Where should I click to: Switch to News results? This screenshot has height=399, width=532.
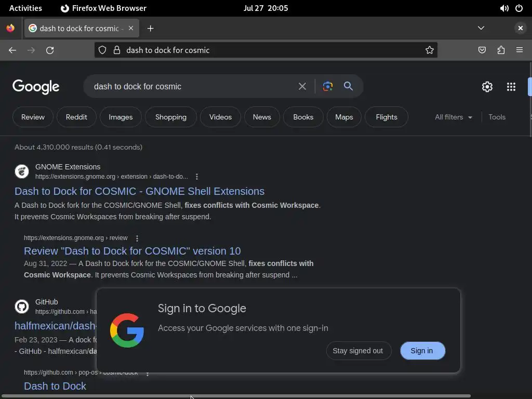[x=262, y=117]
